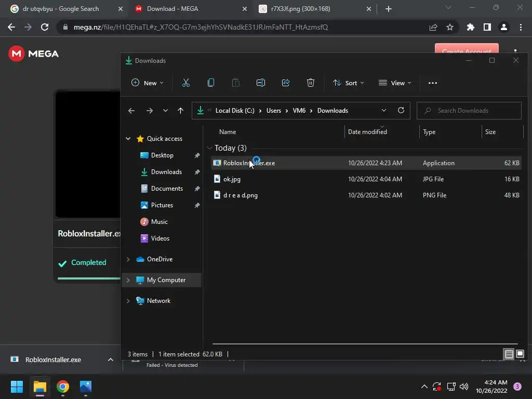Screen dimensions: 532x399
Task: Open the New item dropdown
Action: coord(147,83)
